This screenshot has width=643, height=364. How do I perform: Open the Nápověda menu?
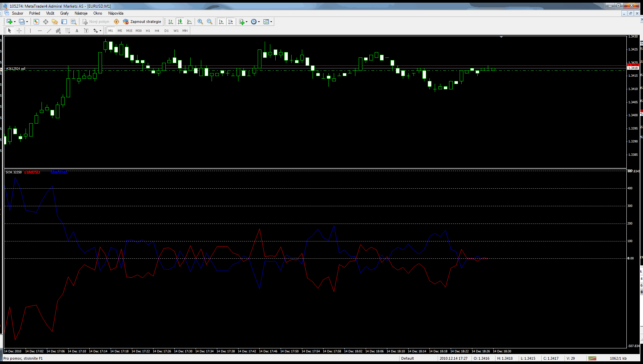pyautogui.click(x=116, y=13)
